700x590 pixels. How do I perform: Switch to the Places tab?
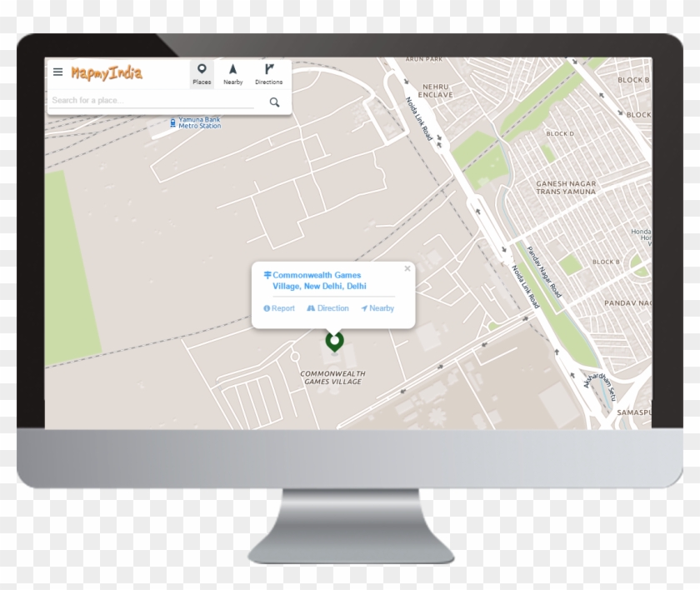[x=201, y=81]
